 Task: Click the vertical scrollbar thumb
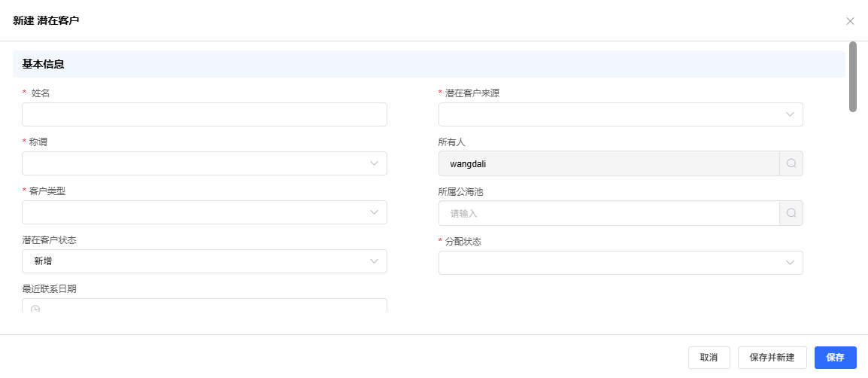pyautogui.click(x=853, y=76)
